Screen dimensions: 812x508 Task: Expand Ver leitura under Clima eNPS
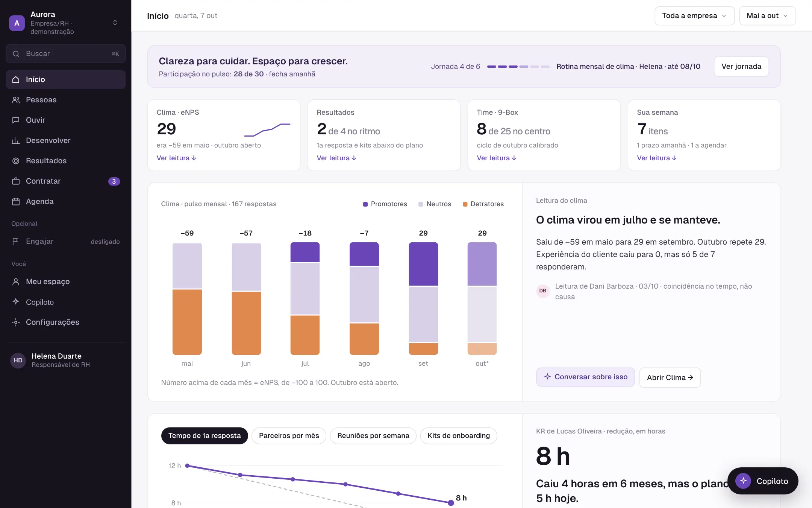[176, 158]
